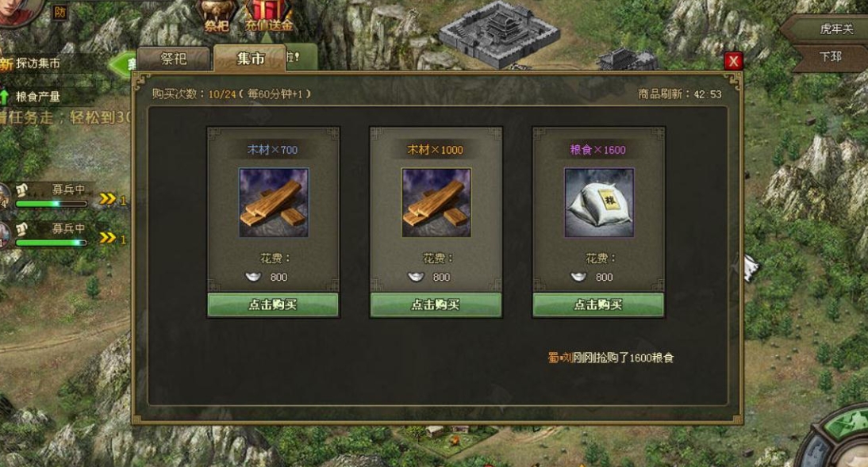Screen dimensions: 868x467
Task: Select the 集市 tab
Action: click(x=250, y=58)
